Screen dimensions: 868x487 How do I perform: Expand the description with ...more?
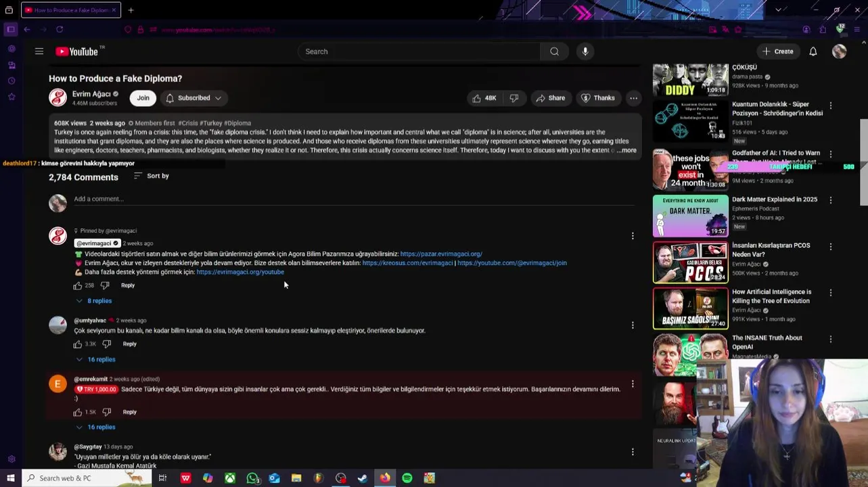626,150
